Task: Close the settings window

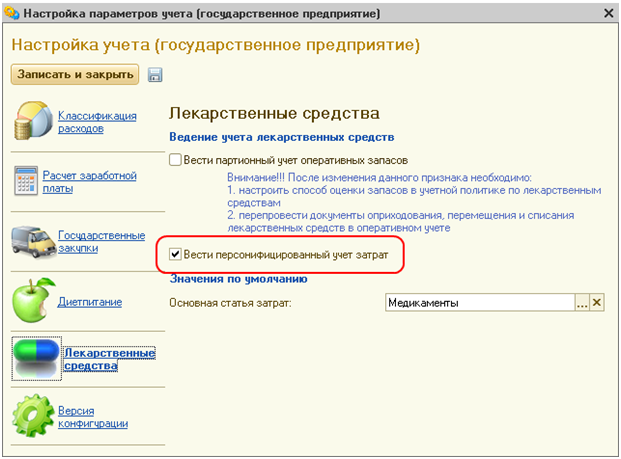Action: coord(608,14)
